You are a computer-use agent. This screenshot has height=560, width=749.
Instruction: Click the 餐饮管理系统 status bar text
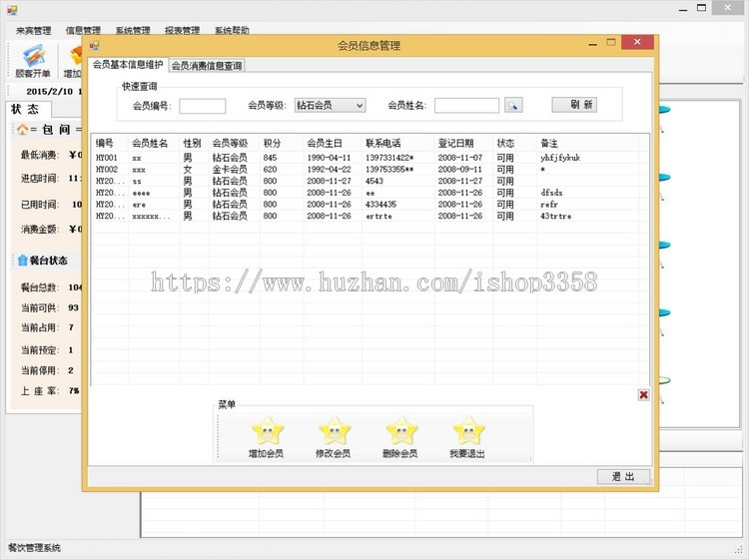point(34,548)
